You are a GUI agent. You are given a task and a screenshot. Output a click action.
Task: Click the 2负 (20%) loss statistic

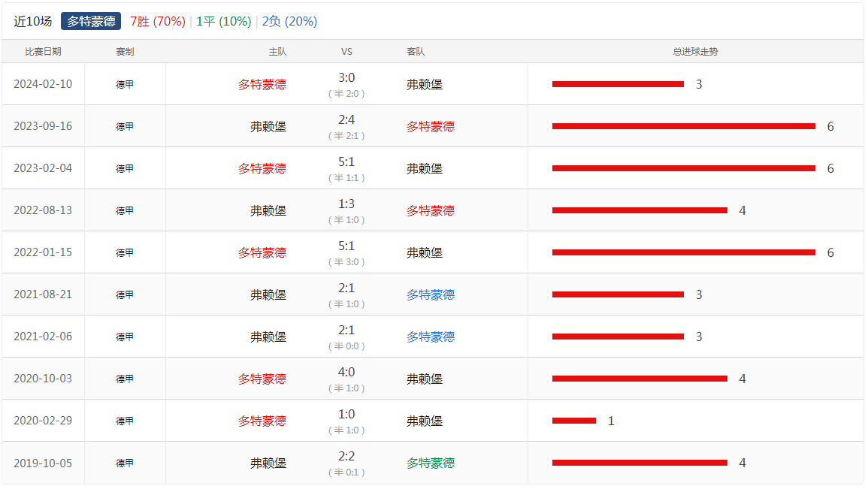point(289,22)
